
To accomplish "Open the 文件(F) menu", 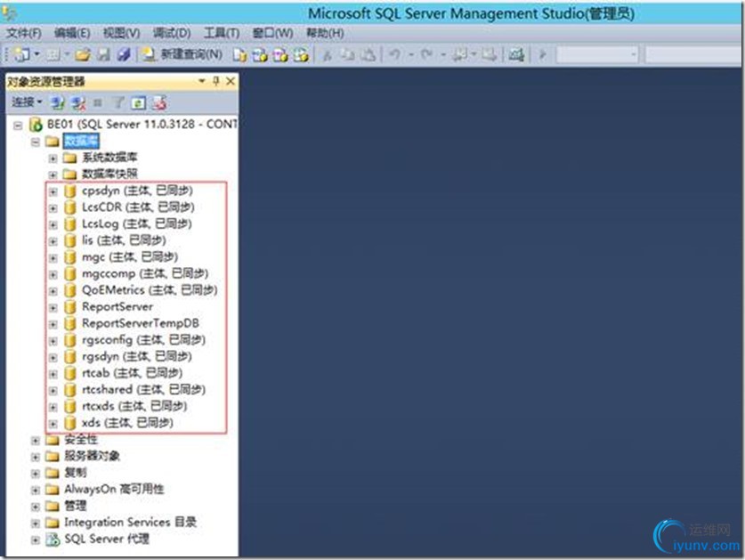I will click(24, 33).
